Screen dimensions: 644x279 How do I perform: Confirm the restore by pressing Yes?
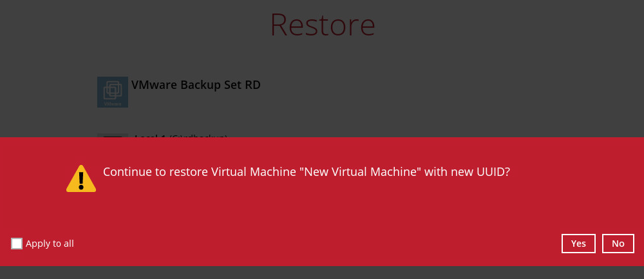pyautogui.click(x=578, y=244)
